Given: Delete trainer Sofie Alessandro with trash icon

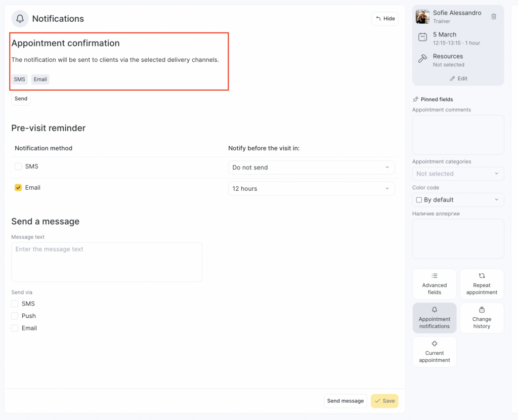Looking at the screenshot, I should 494,17.
